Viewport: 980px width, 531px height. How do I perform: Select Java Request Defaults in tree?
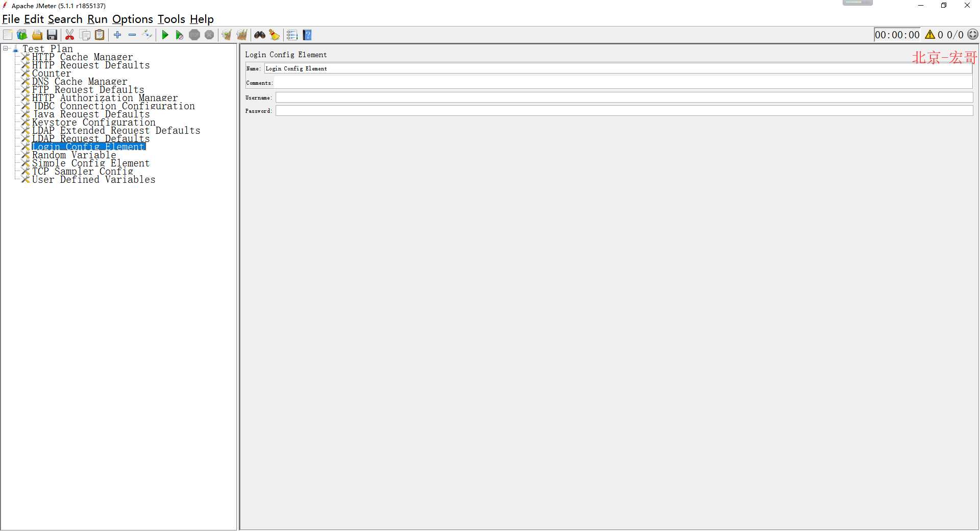point(91,114)
